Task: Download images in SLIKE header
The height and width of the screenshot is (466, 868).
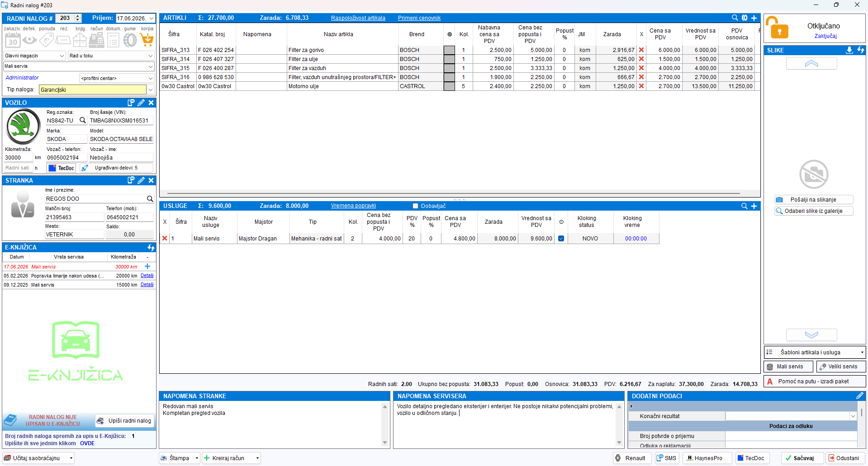Action: click(849, 50)
